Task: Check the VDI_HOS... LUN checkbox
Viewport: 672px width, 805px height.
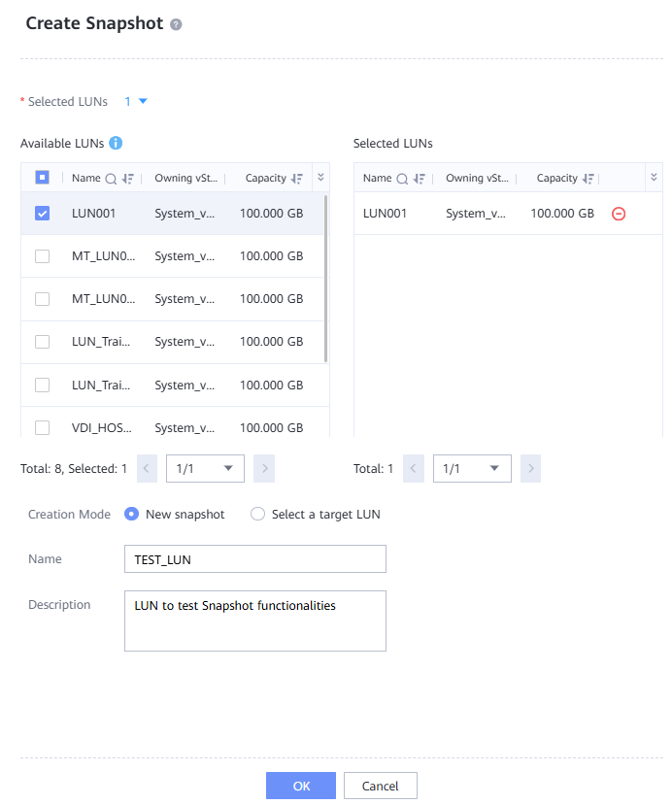Action: point(43,427)
